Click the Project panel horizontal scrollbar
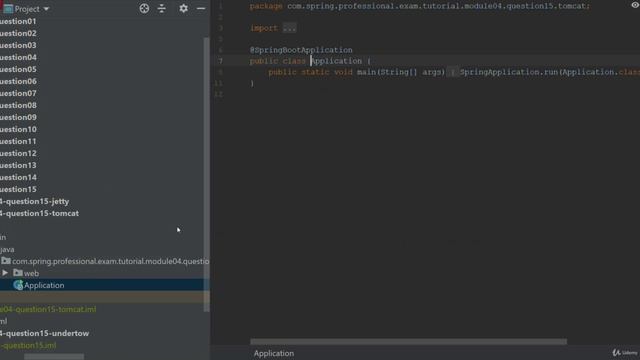Viewport: 640px width, 360px height. pos(54,357)
